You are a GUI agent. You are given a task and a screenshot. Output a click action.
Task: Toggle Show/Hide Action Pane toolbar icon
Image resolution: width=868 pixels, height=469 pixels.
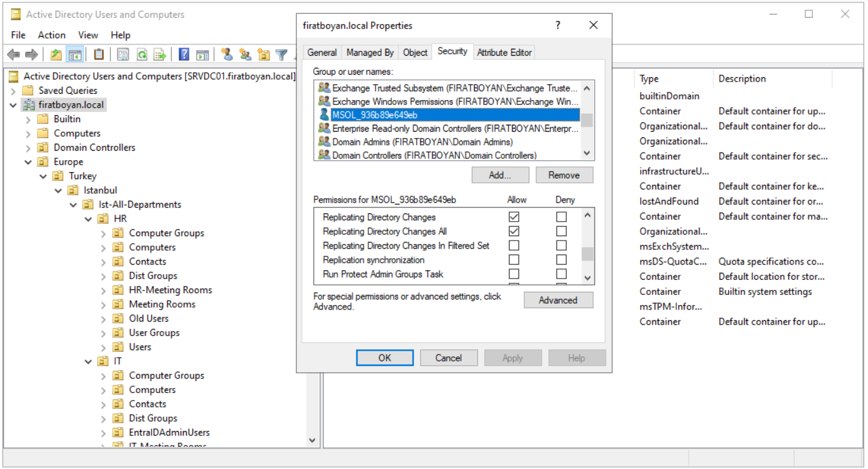tap(203, 55)
